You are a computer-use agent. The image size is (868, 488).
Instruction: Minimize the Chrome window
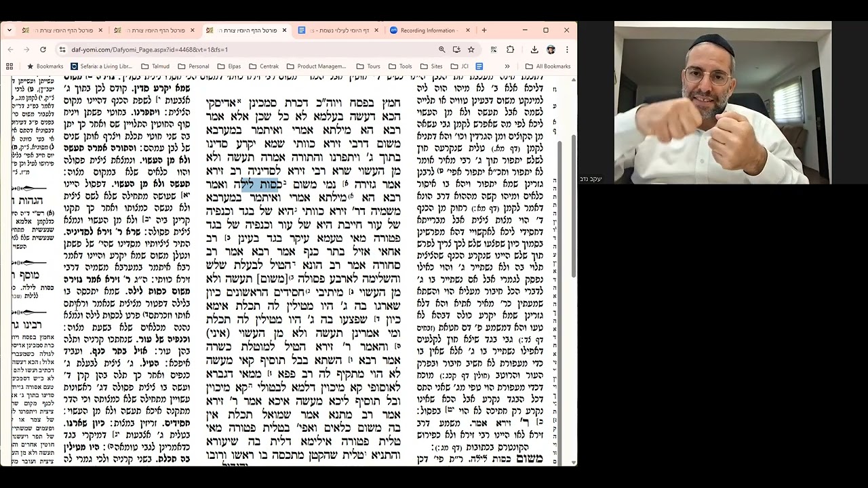[525, 30]
